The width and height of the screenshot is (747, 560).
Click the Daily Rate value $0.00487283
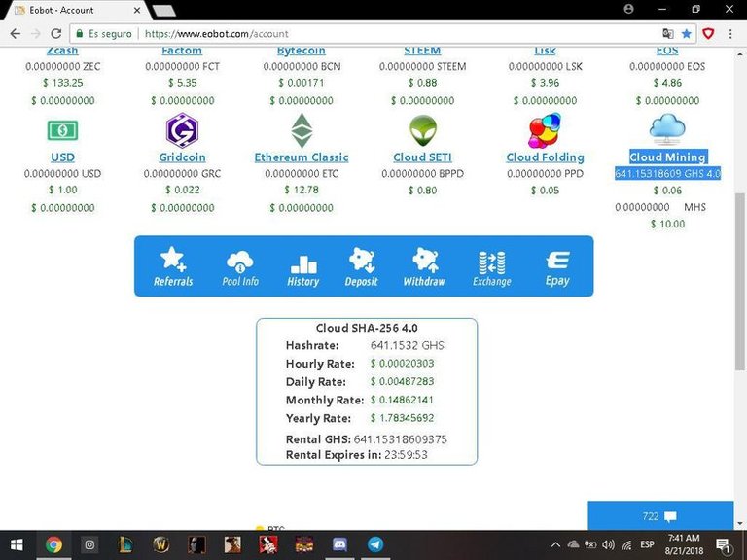pyautogui.click(x=402, y=381)
